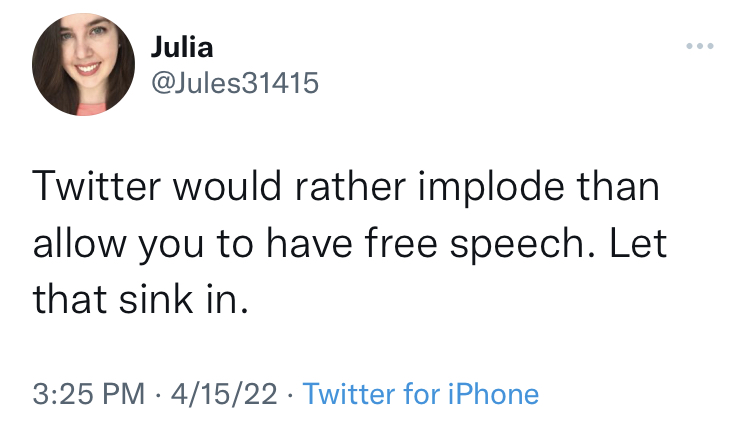The height and width of the screenshot is (429, 733).
Task: Click the word have in the tweet
Action: [x=309, y=243]
